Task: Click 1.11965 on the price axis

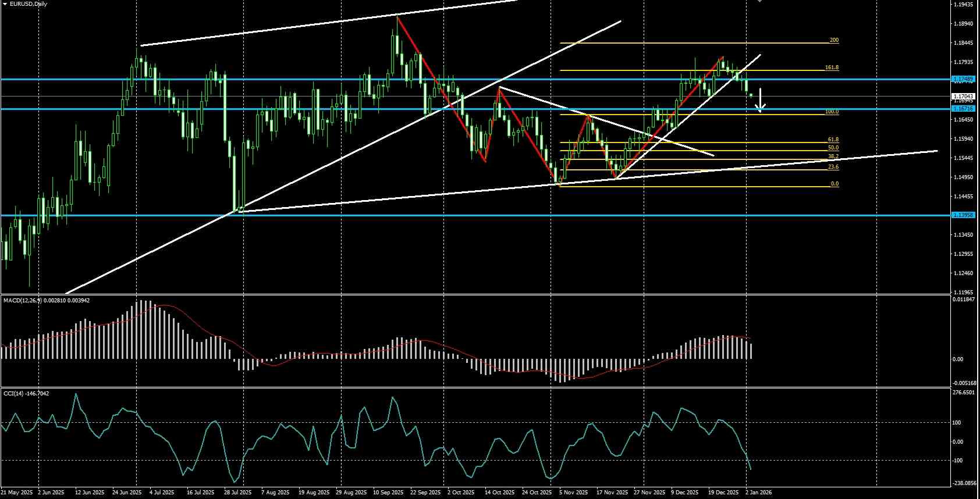Action: point(965,293)
